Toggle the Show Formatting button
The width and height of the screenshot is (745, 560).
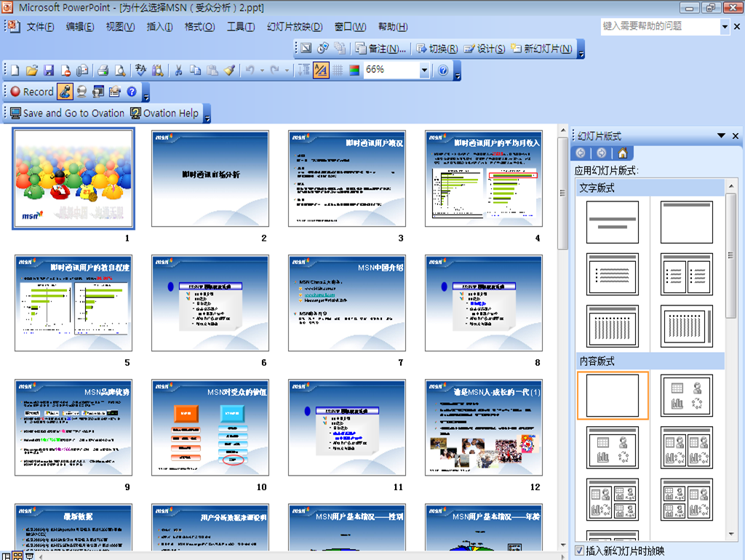tap(321, 71)
